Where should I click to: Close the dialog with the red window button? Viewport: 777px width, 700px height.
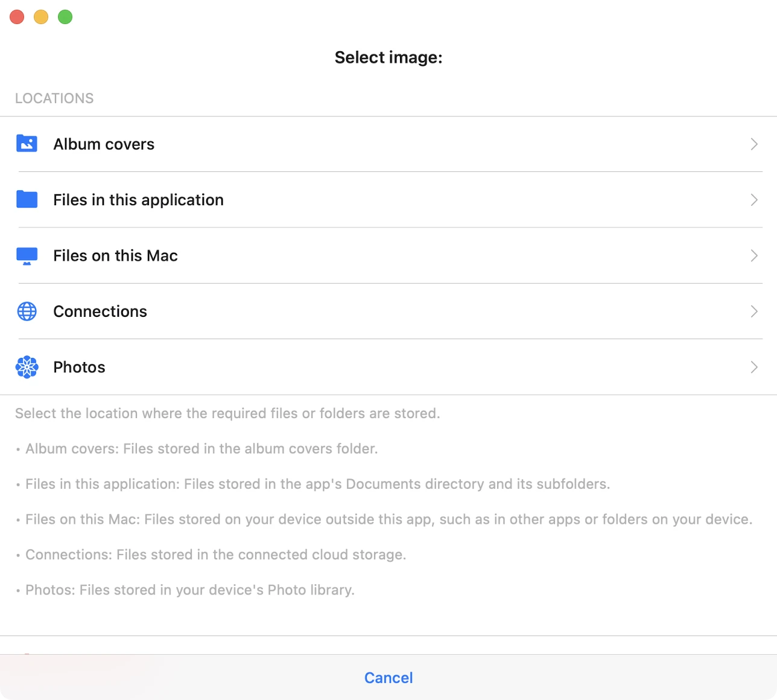(x=17, y=17)
